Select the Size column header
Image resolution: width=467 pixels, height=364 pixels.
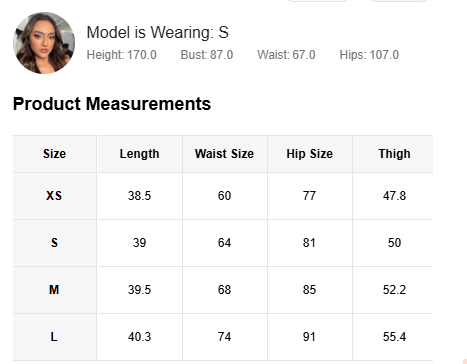click(55, 154)
